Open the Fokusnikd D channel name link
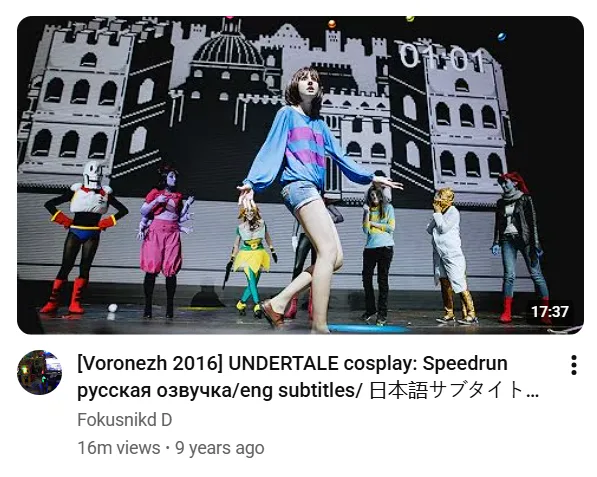The height and width of the screenshot is (477, 597). (125, 420)
